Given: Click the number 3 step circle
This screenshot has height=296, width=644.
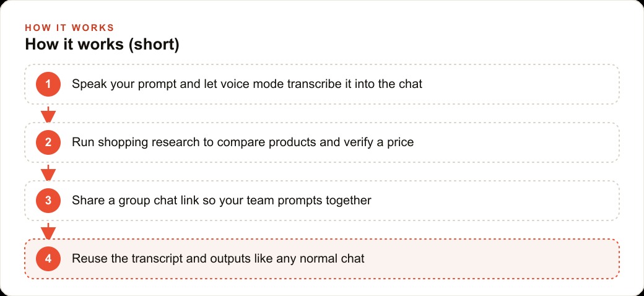Looking at the screenshot, I should 48,201.
